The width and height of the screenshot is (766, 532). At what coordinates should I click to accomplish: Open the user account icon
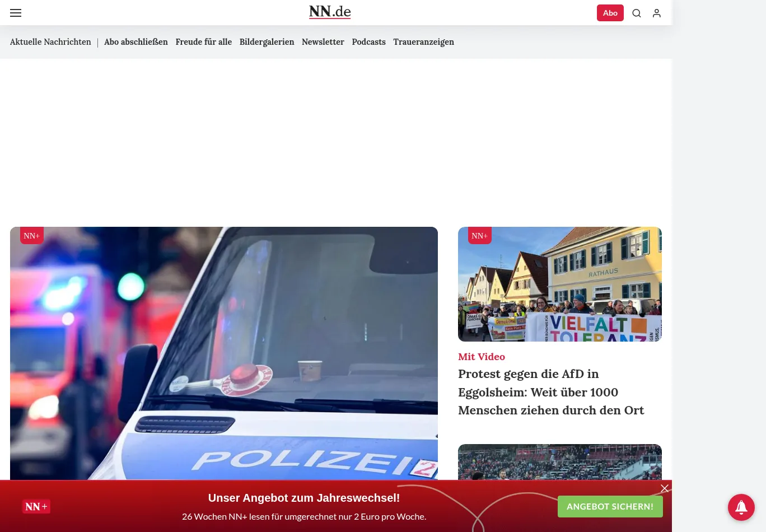pyautogui.click(x=657, y=13)
